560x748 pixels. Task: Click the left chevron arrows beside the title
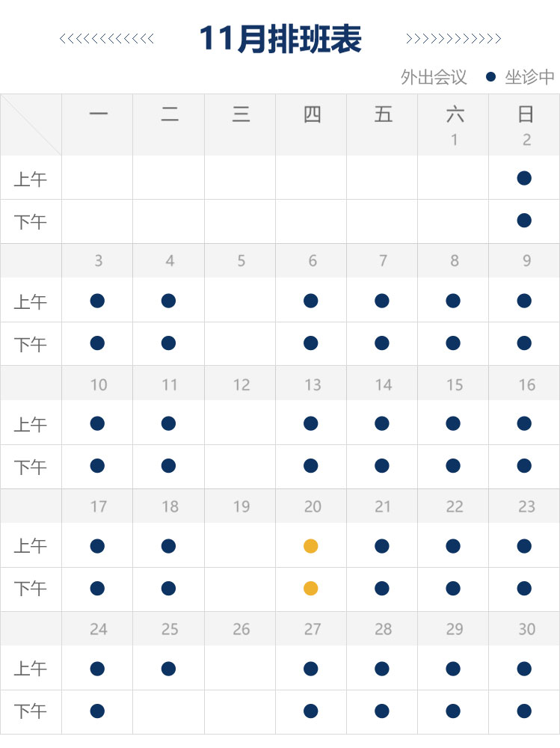pyautogui.click(x=106, y=39)
